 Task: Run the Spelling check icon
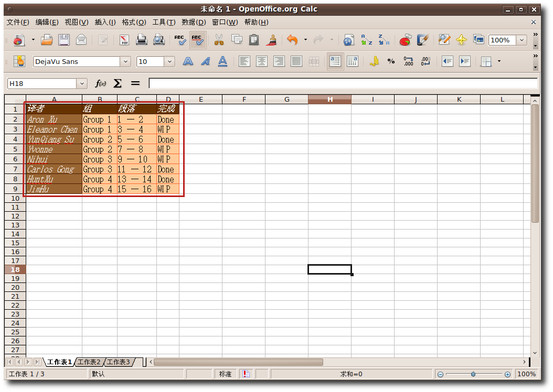point(180,40)
